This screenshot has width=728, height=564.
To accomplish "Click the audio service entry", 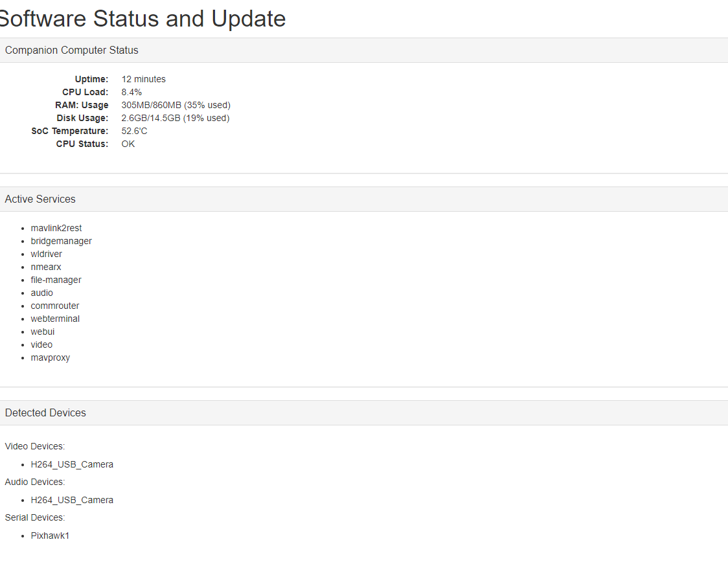I will coord(42,293).
